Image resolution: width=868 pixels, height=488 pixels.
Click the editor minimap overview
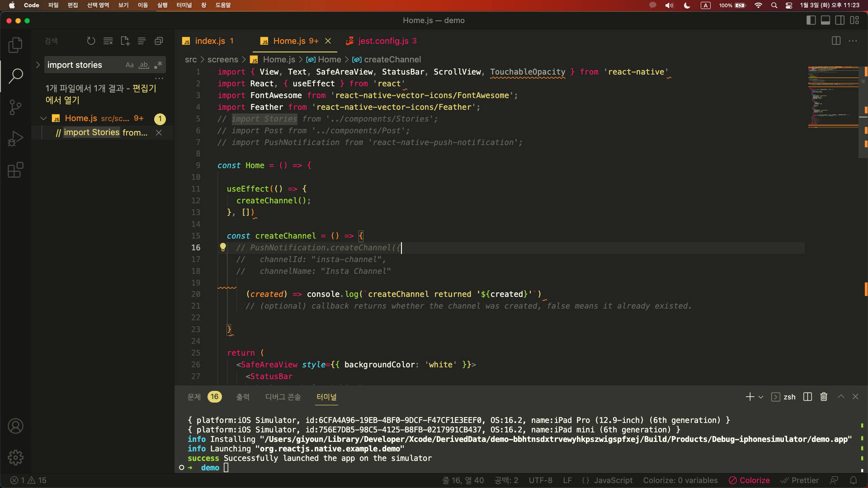[x=833, y=97]
